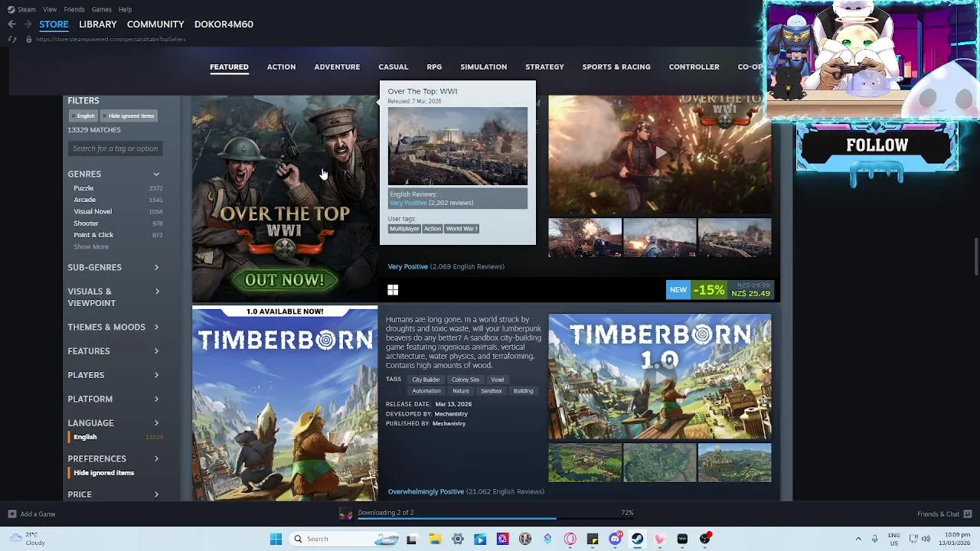Expand the Visuals & Viewpoint section

113,297
